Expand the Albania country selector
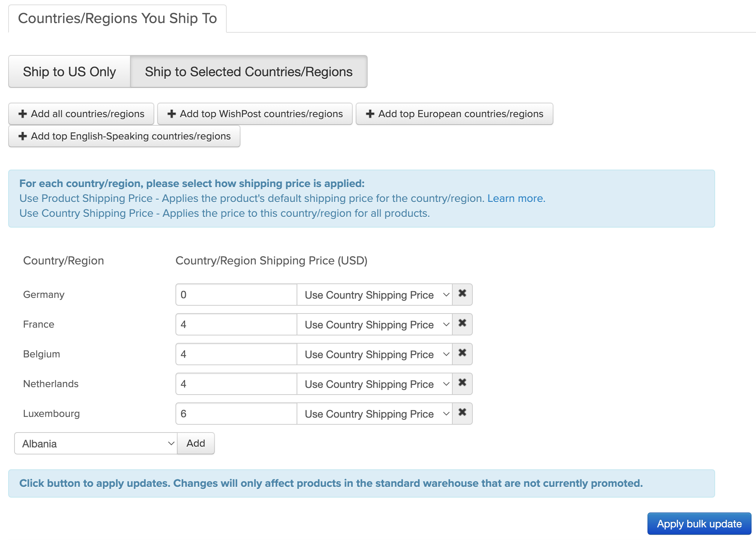This screenshot has height=540, width=756. [x=96, y=444]
